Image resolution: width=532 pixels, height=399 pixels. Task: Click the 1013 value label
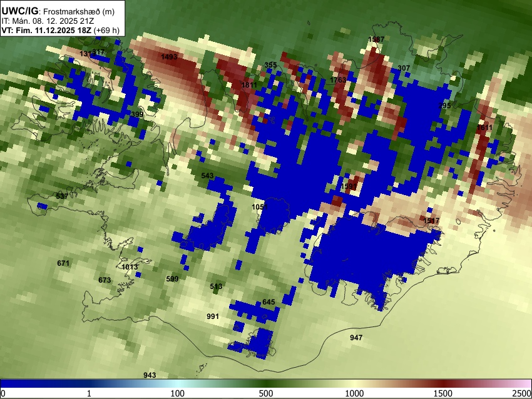(x=130, y=267)
